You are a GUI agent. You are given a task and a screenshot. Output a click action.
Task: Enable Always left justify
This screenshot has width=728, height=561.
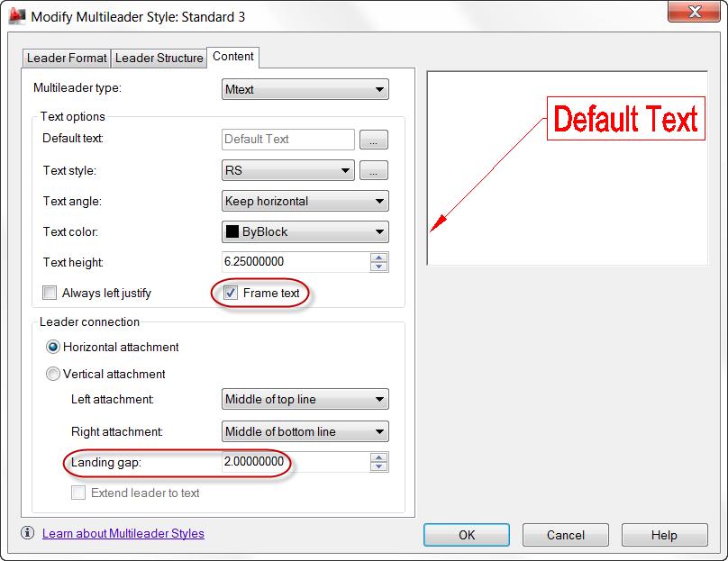tap(50, 293)
